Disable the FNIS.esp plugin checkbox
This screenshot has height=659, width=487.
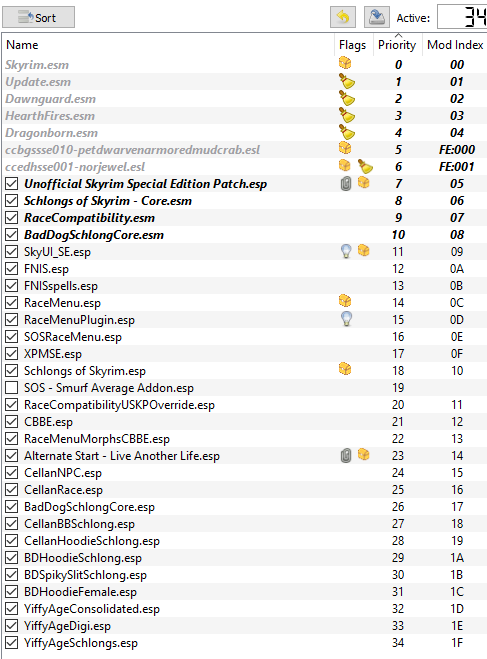click(12, 269)
